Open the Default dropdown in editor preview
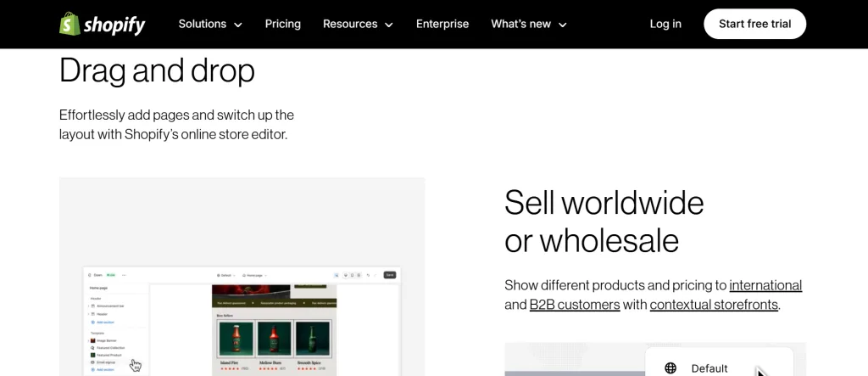The height and width of the screenshot is (376, 868). coord(225,275)
